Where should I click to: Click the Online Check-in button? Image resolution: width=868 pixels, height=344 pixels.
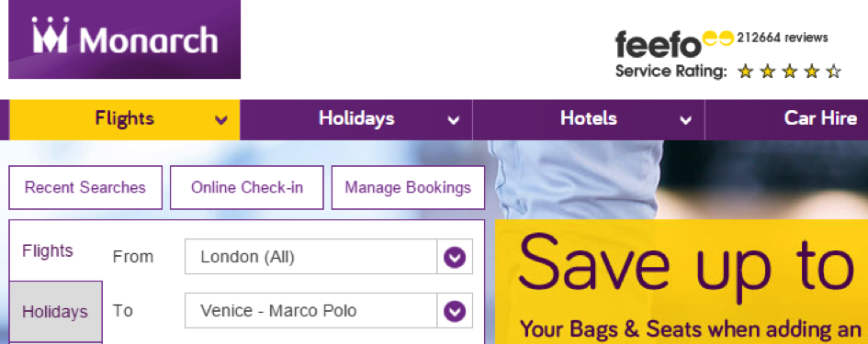point(247,187)
